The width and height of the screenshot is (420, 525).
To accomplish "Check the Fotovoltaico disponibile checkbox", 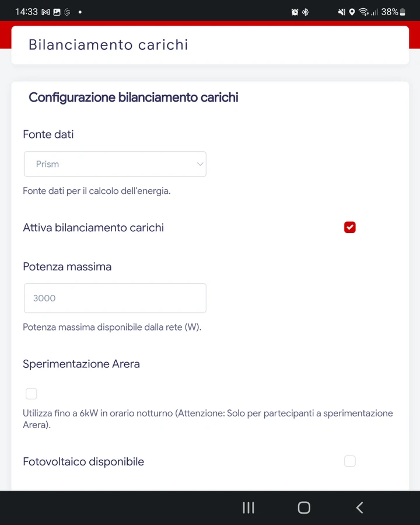I will click(350, 461).
